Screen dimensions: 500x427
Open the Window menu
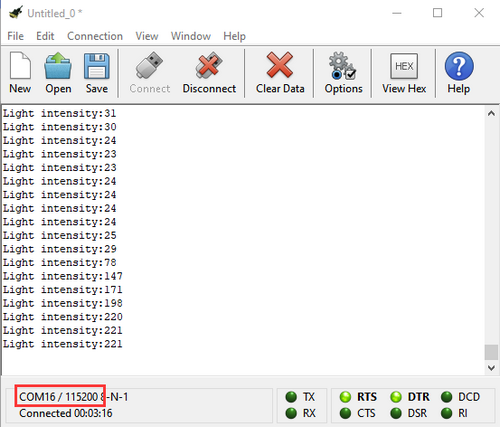191,36
